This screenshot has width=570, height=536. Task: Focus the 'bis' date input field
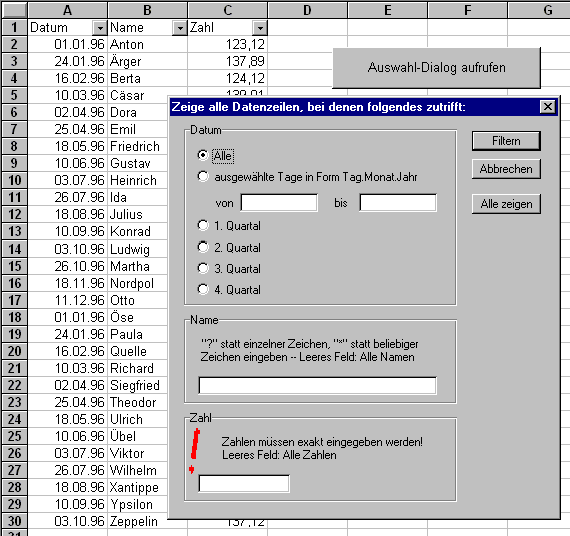pos(398,203)
